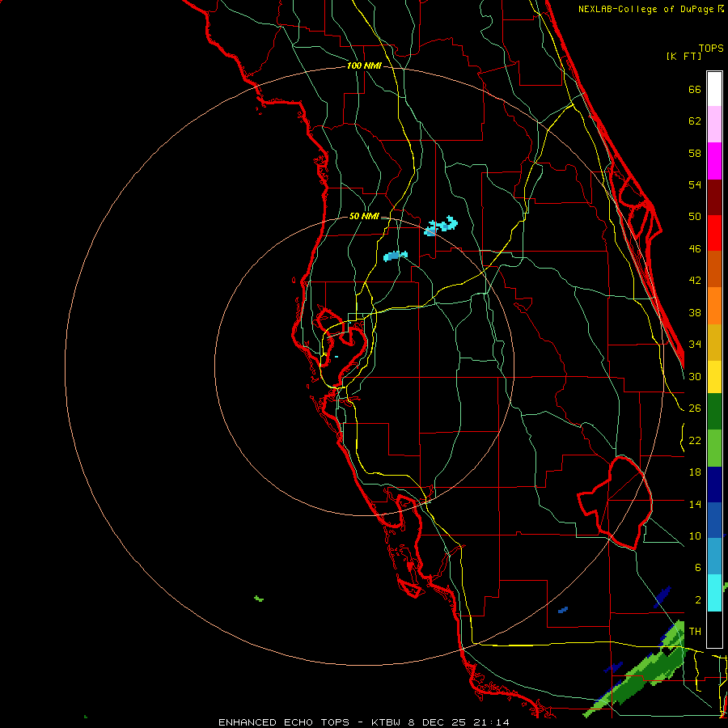This screenshot has height=728, width=728.
Task: Click the ENHANCED ECHO TOPS product caption
Action: pyautogui.click(x=284, y=722)
